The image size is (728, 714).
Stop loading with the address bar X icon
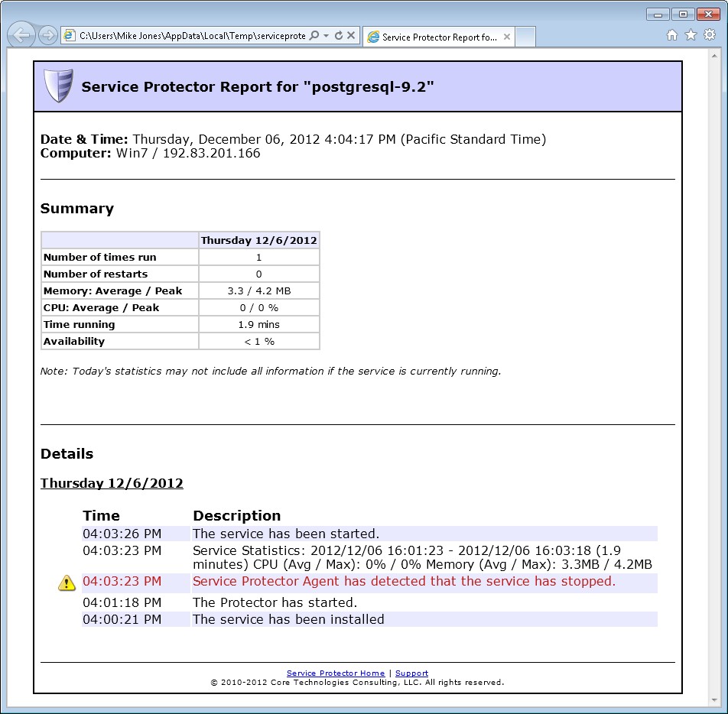click(x=352, y=35)
